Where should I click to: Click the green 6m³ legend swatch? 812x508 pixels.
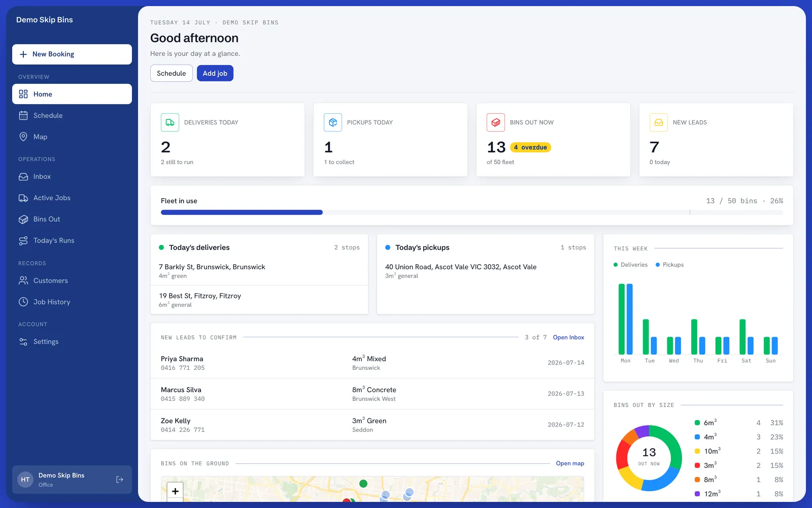[697, 423]
